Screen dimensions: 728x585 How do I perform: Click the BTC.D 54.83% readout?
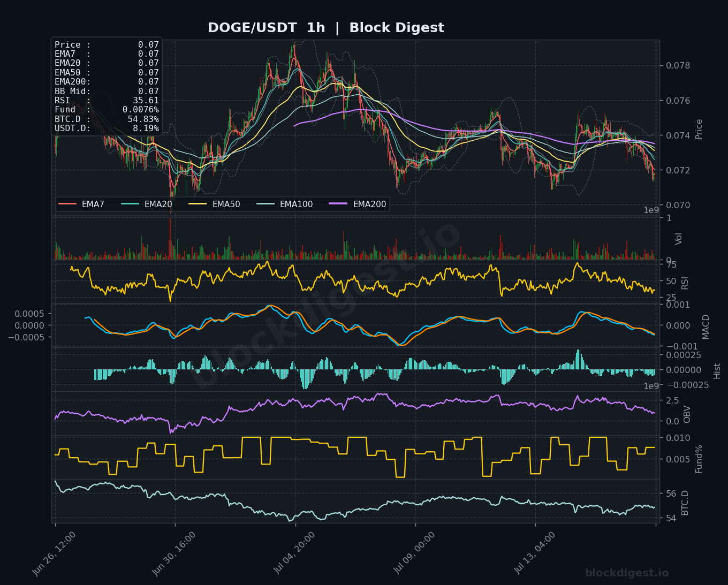click(107, 119)
